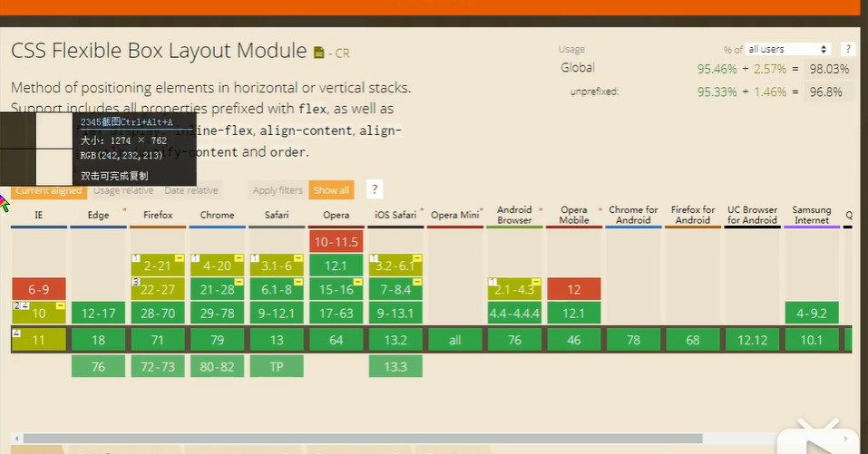Click the iOS Safari column header

(395, 215)
